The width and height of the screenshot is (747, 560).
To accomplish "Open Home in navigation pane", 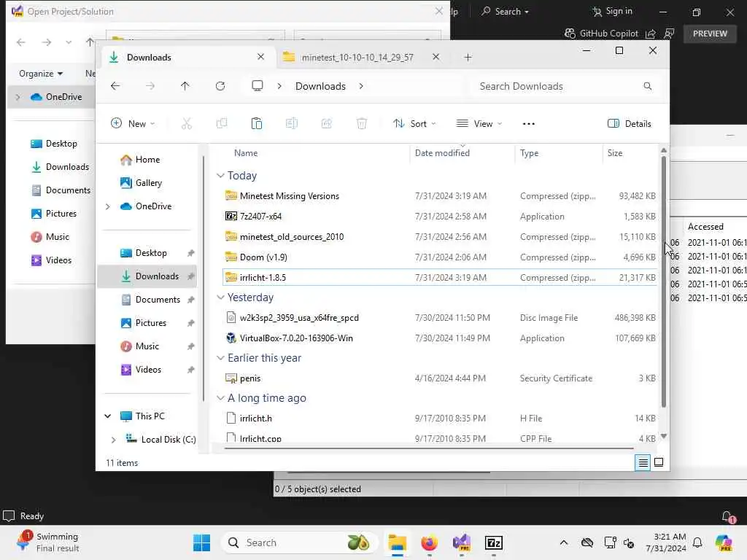I will click(147, 160).
